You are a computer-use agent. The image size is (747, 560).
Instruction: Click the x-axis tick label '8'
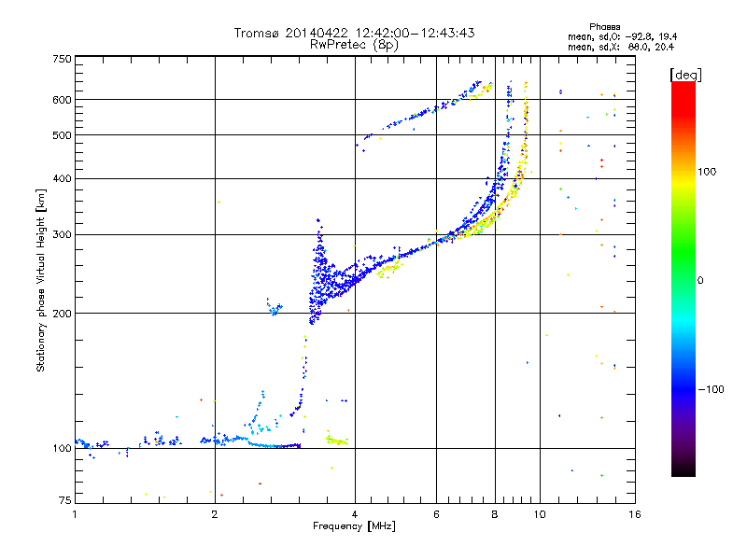point(495,514)
